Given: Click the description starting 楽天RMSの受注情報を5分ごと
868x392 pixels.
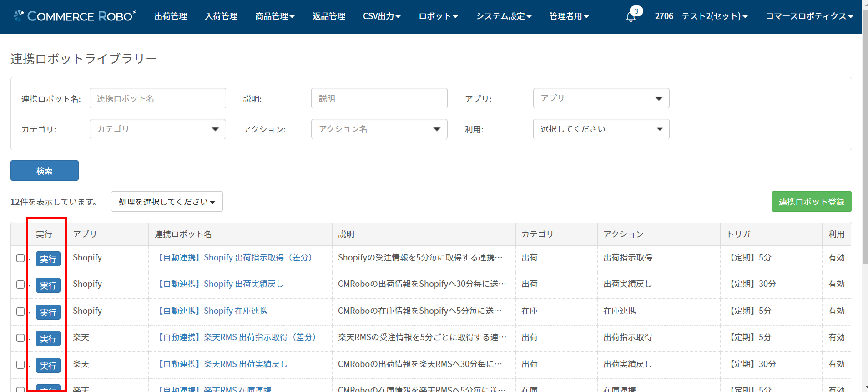Looking at the screenshot, I should pos(422,337).
